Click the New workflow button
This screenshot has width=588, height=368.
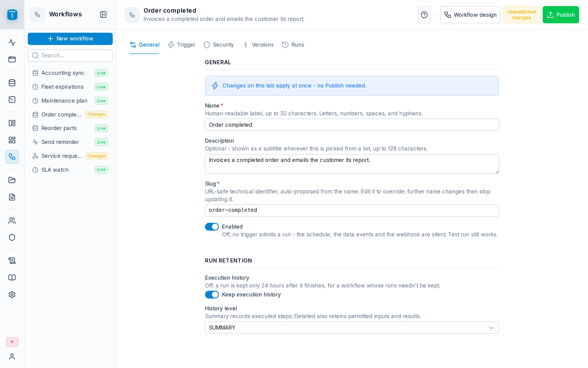pyautogui.click(x=70, y=39)
